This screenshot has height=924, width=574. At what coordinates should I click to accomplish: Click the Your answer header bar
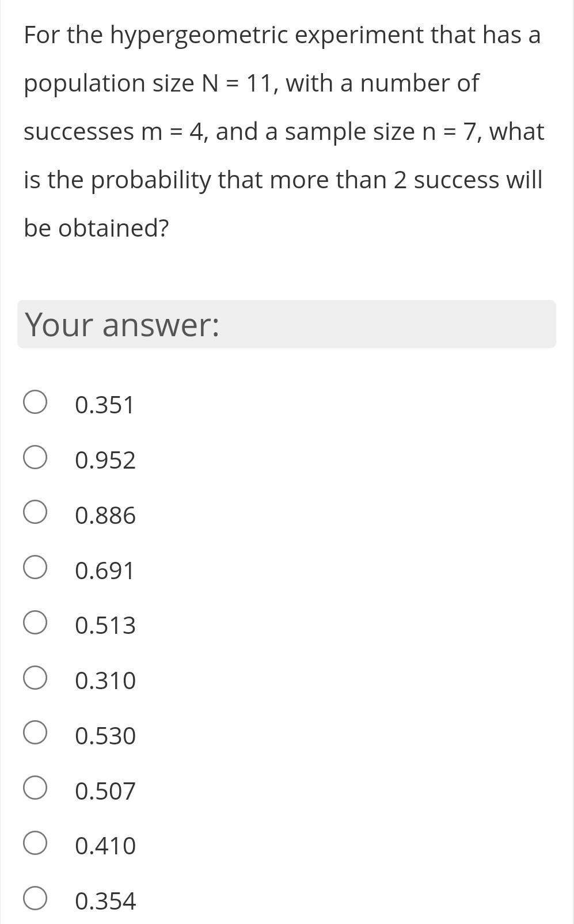[286, 325]
